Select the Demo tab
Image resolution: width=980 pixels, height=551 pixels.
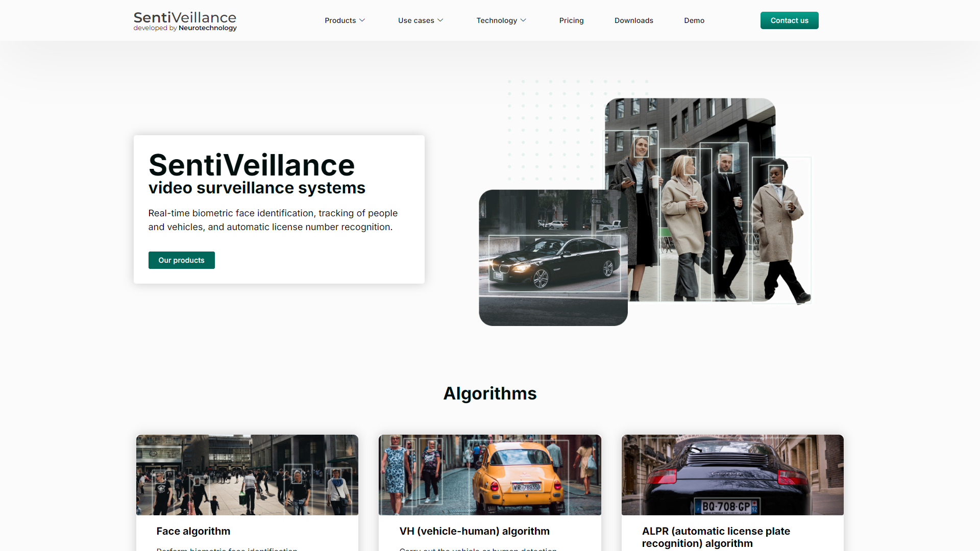(694, 20)
